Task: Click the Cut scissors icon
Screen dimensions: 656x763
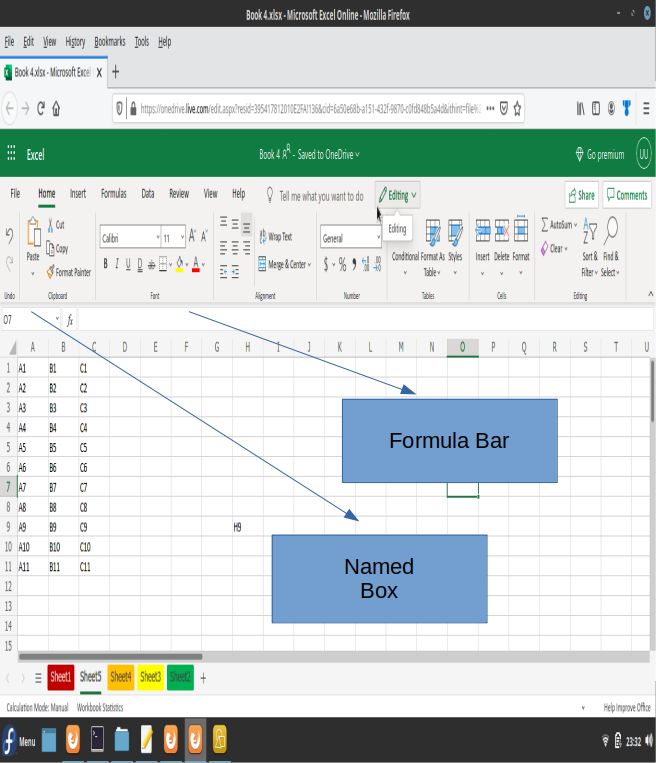Action: 50,225
